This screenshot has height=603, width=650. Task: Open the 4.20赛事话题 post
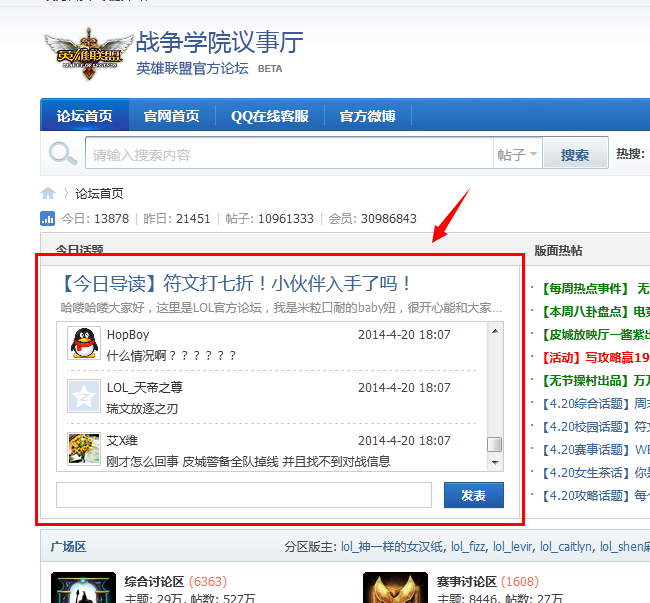(x=595, y=450)
